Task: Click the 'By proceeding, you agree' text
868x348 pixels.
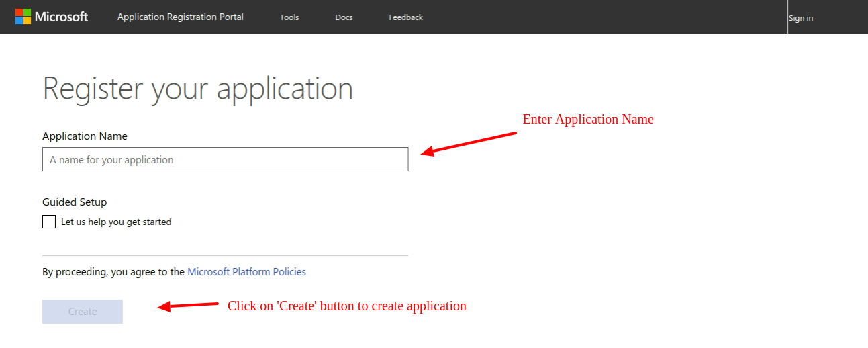Action: pos(113,272)
